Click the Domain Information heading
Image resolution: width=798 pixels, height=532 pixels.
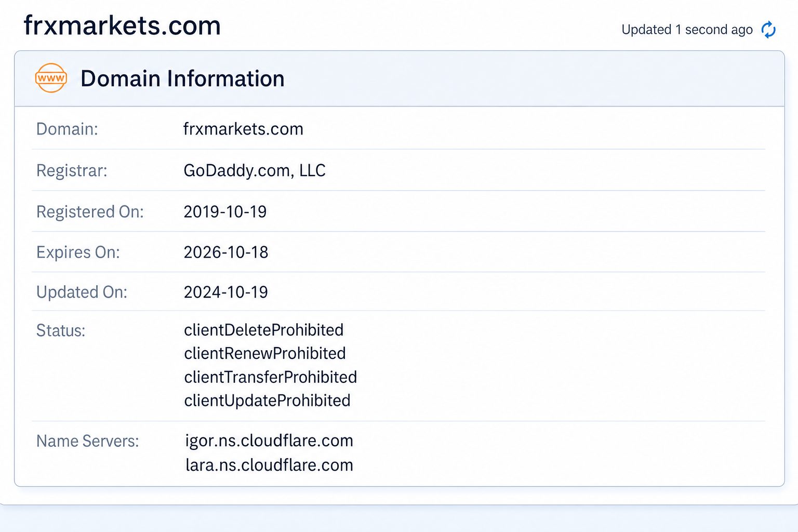[x=182, y=78]
